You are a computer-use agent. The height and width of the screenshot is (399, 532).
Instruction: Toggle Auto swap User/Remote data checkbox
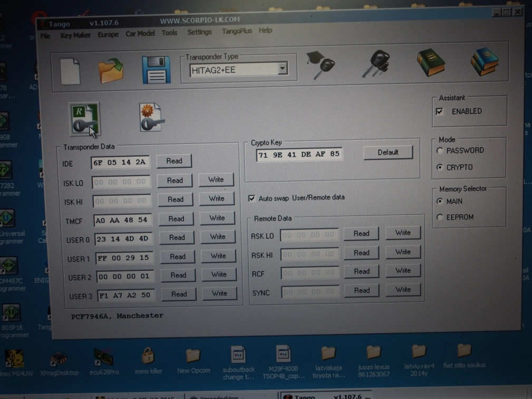252,198
